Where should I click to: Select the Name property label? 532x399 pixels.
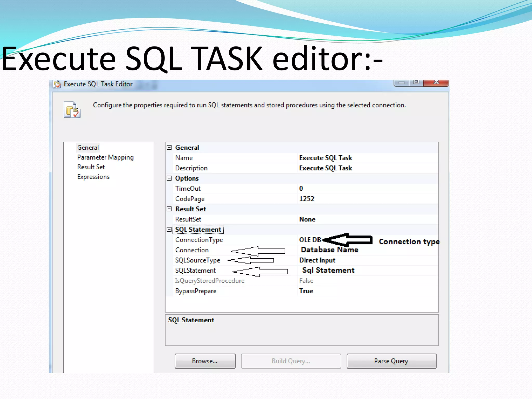pos(184,158)
